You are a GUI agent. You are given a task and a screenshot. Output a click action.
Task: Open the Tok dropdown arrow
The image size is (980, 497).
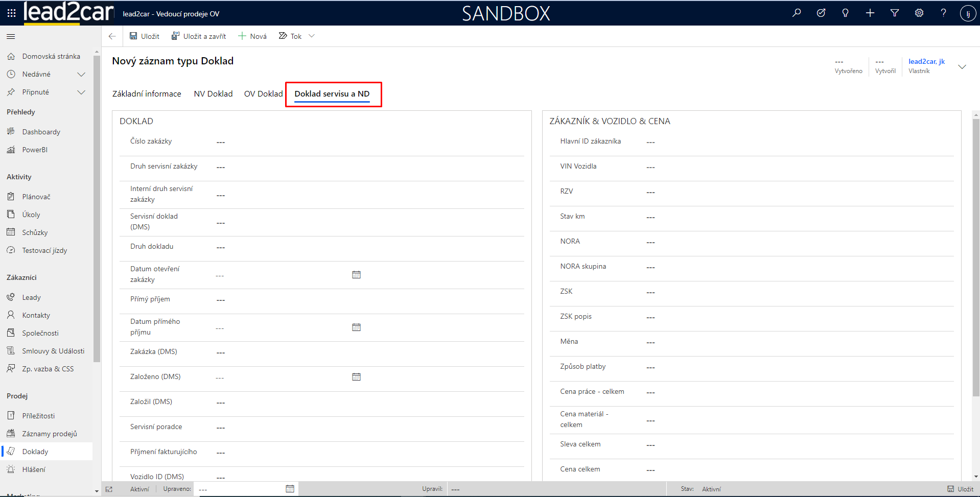312,36
